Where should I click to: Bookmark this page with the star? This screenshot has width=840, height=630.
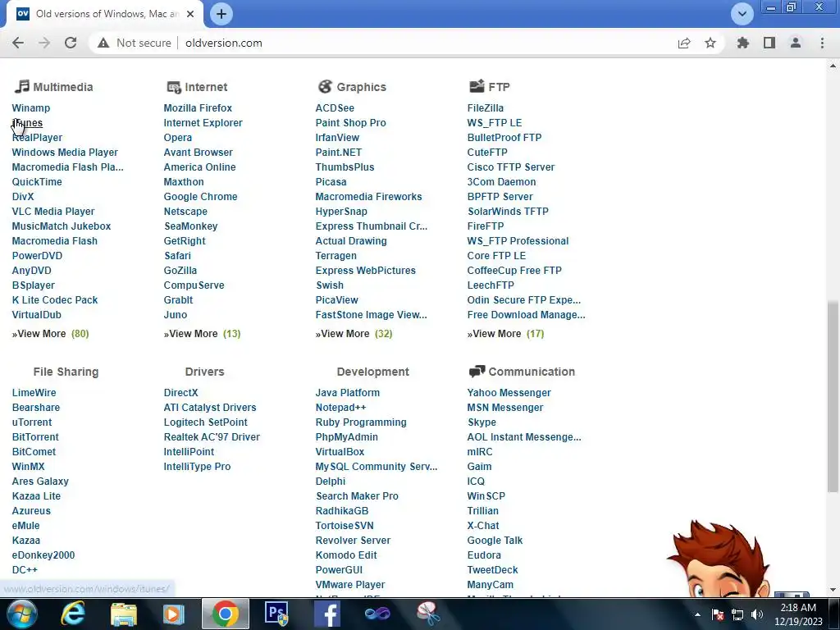(x=710, y=43)
